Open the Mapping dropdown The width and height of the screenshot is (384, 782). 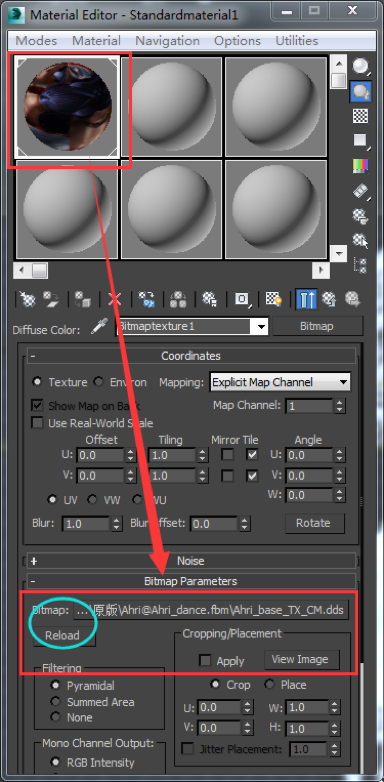point(280,382)
